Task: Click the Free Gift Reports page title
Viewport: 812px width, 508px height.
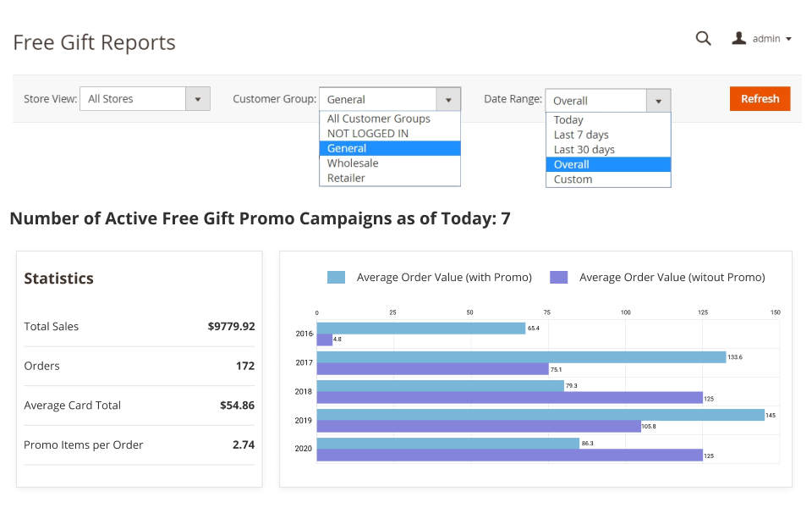Action: [x=95, y=42]
